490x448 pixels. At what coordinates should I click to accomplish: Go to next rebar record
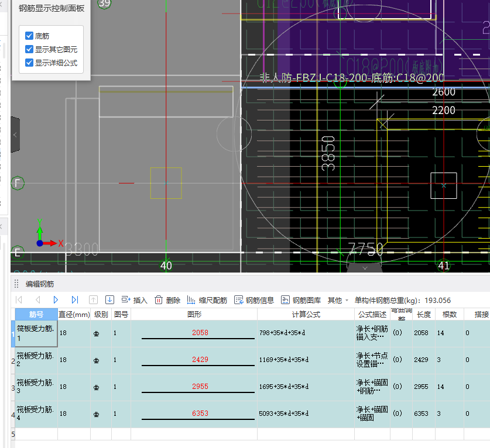[x=56, y=300]
